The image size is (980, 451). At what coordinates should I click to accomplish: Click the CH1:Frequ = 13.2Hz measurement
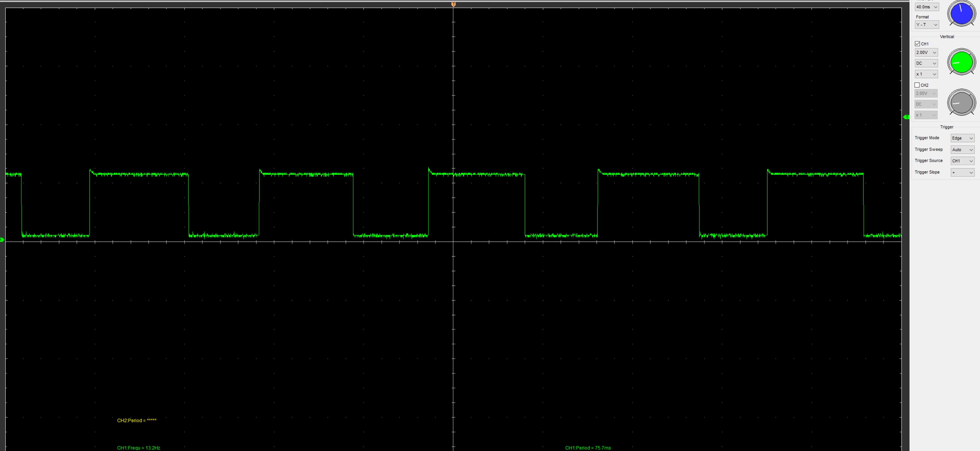click(138, 448)
